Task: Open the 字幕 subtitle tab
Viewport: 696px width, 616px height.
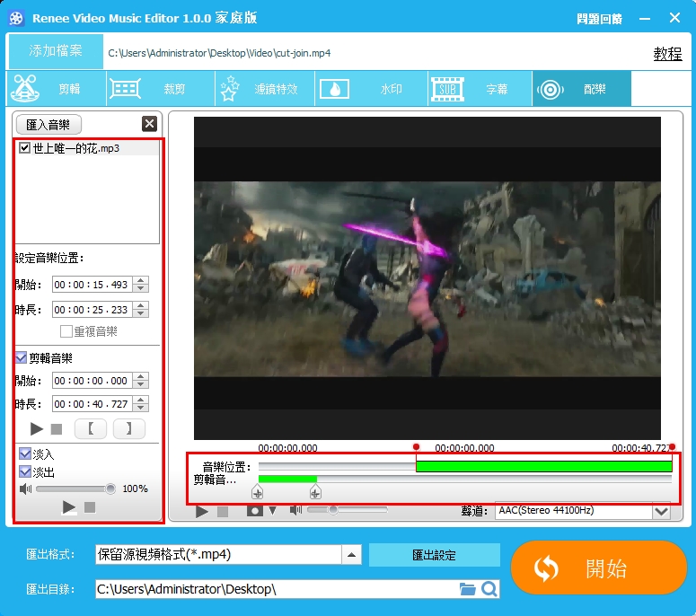Action: tap(480, 89)
